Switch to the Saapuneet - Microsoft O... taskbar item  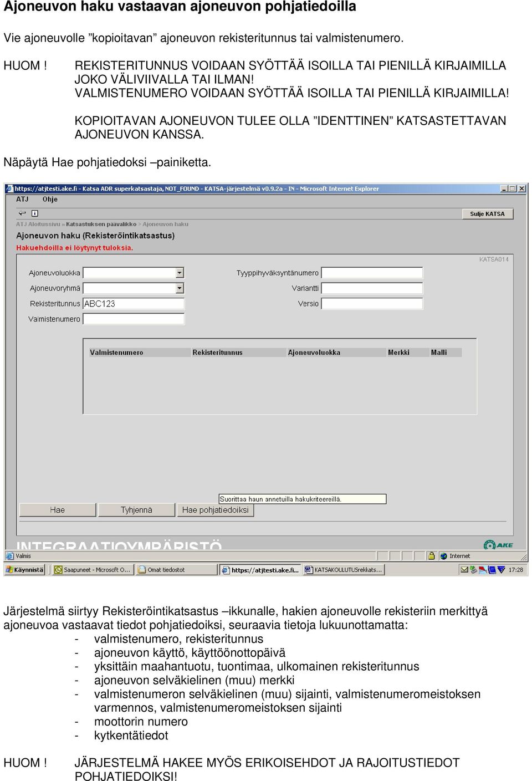click(93, 569)
